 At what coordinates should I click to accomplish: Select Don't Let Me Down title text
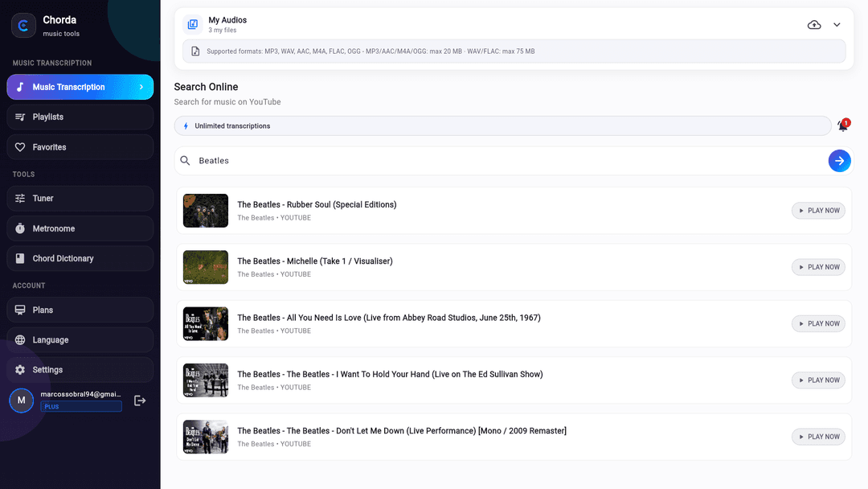402,430
